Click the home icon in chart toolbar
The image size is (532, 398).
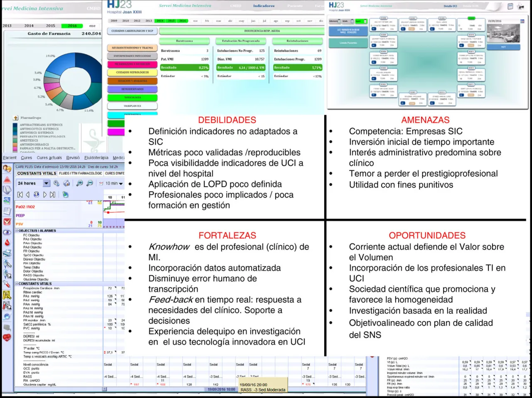(66, 183)
